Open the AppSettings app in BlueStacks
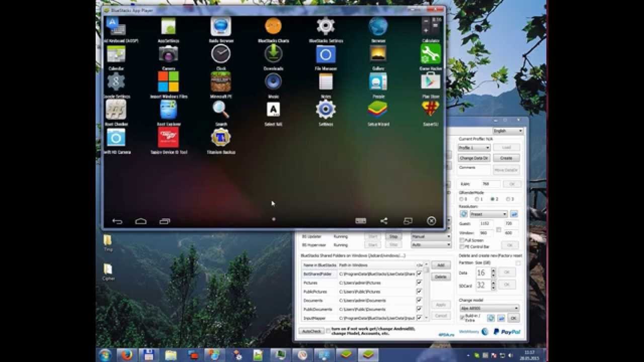 click(x=169, y=26)
